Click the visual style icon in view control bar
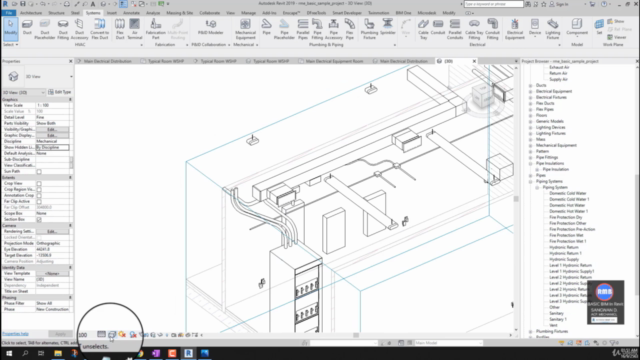 (x=112, y=335)
